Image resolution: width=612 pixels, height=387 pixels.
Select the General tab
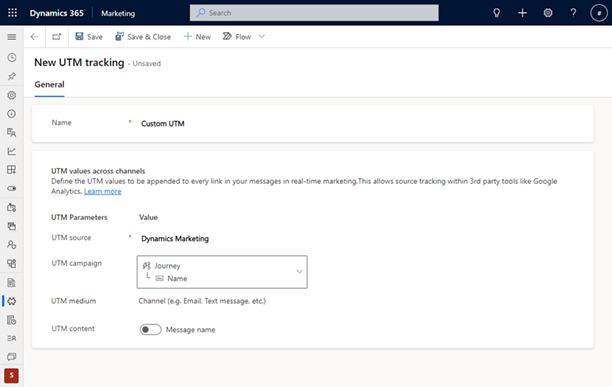click(50, 85)
